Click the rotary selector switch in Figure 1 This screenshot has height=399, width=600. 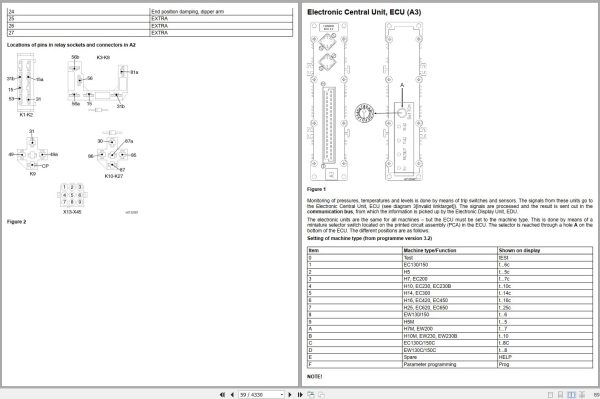(x=364, y=113)
